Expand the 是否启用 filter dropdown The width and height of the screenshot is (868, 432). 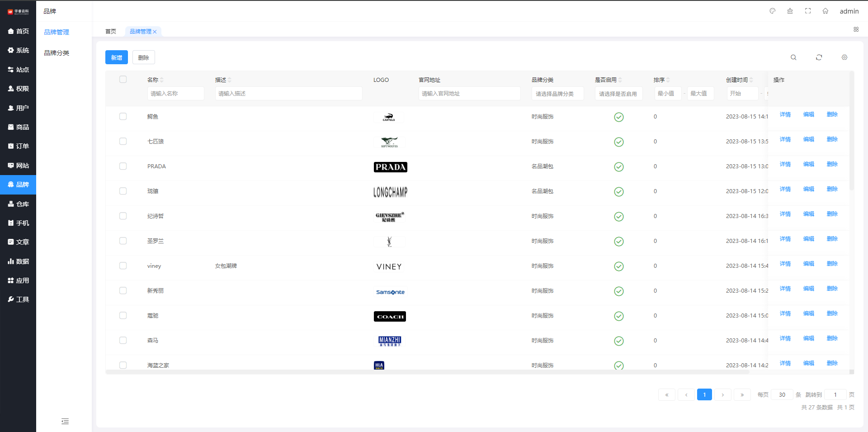tap(618, 94)
